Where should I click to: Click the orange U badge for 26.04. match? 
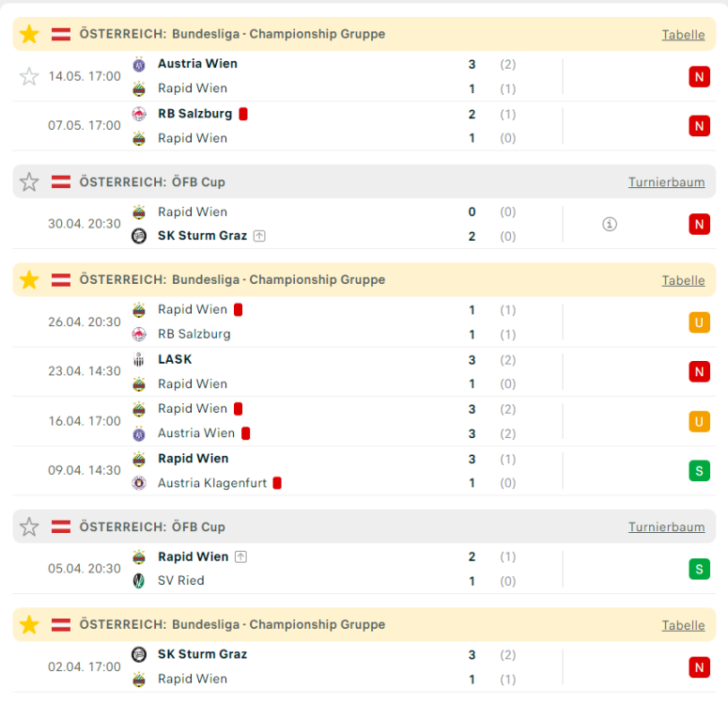tap(699, 322)
